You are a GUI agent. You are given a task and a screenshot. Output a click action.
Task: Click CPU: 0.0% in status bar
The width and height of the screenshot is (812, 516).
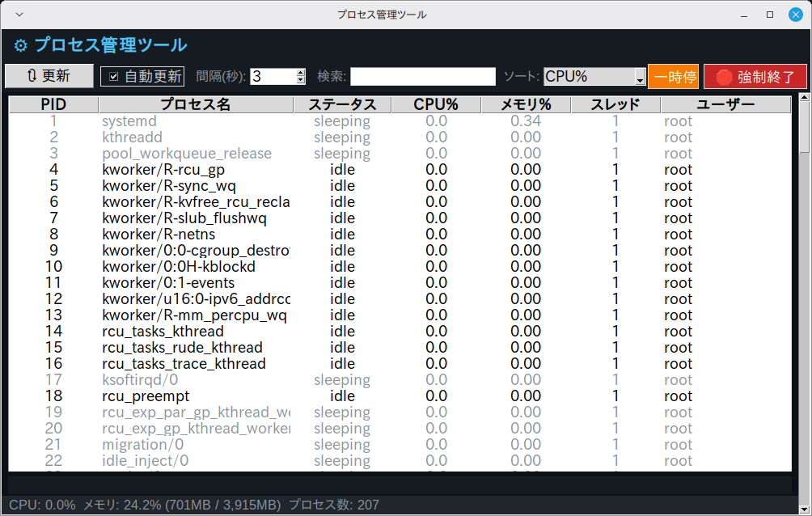coord(42,505)
